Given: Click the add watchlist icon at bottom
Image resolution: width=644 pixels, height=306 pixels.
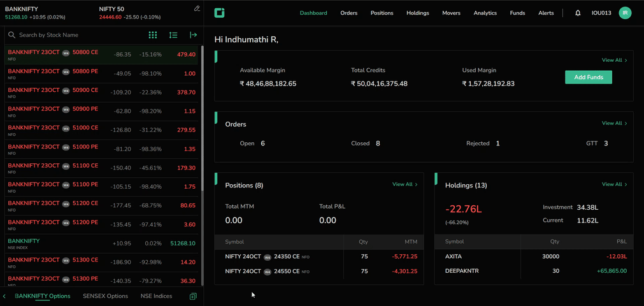Looking at the screenshot, I should pos(193,296).
